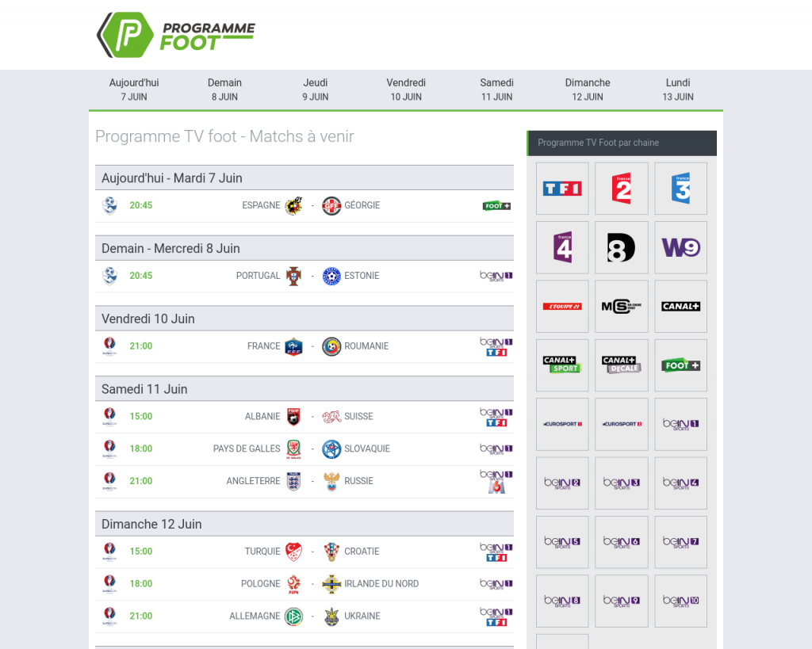This screenshot has height=649, width=812.
Task: Select the France 2 channel icon
Action: coord(622,189)
